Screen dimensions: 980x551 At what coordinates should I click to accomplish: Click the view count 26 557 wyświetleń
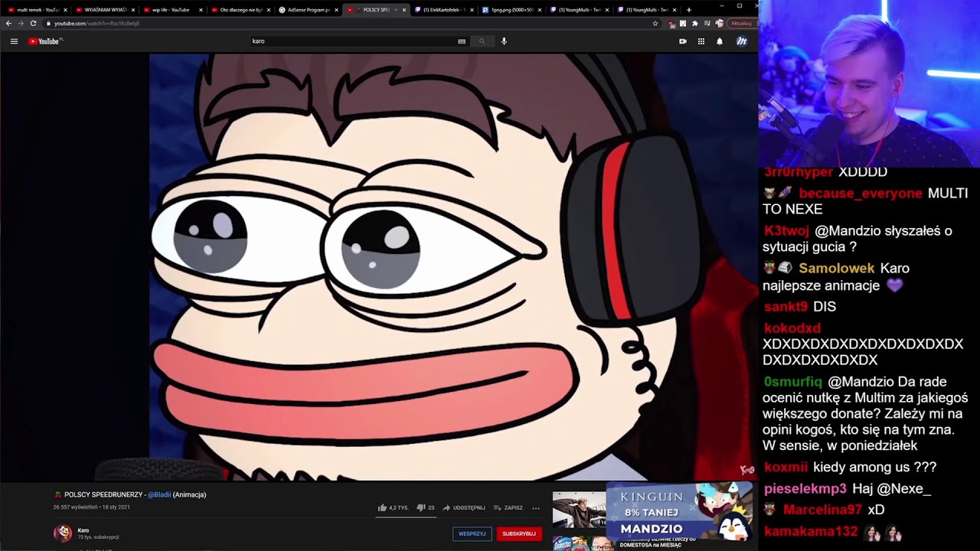pyautogui.click(x=75, y=507)
